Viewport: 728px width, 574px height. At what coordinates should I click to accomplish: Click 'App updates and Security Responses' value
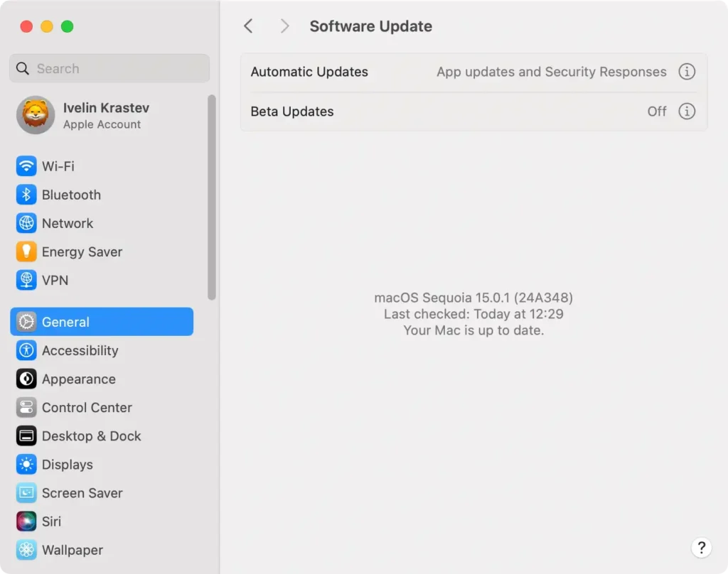pos(551,72)
